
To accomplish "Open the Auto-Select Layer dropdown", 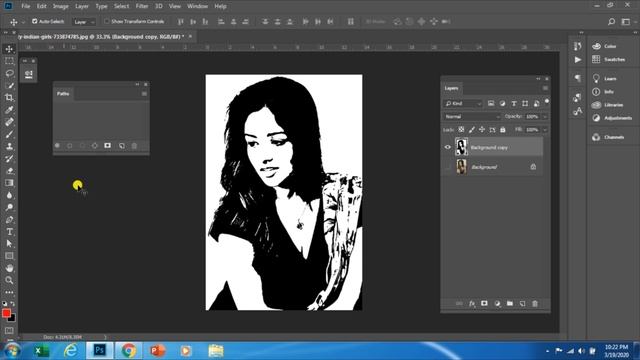I will coord(84,22).
